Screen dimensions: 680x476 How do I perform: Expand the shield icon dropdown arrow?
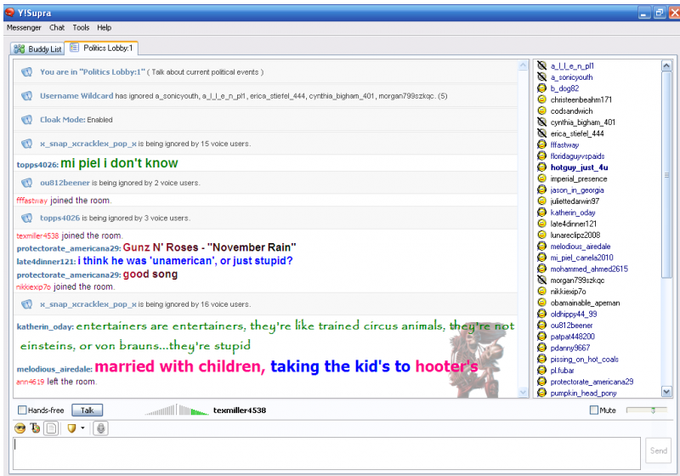(x=82, y=428)
